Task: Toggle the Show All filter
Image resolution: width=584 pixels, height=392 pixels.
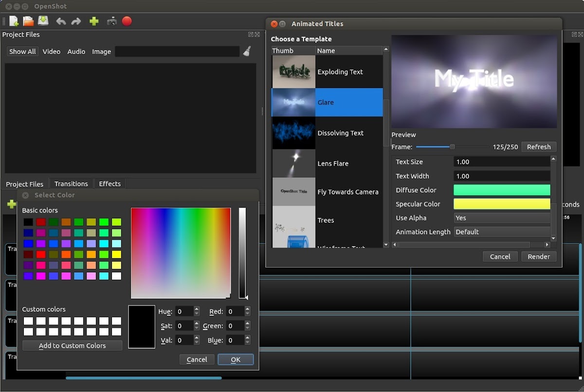Action: (x=22, y=52)
